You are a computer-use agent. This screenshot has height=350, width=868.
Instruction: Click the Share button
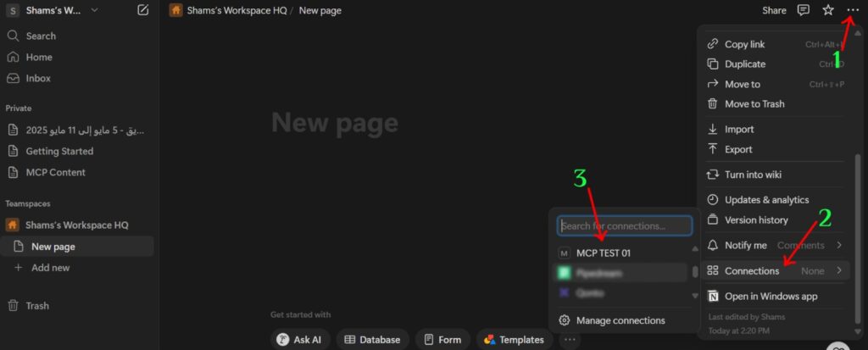pyautogui.click(x=774, y=10)
